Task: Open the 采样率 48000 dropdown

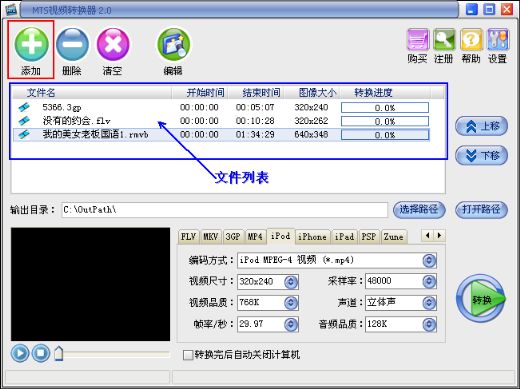Action: [429, 282]
